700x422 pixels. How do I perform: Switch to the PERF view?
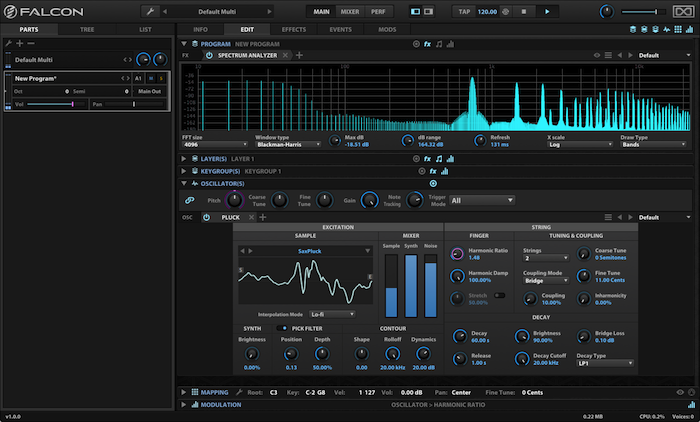point(378,12)
